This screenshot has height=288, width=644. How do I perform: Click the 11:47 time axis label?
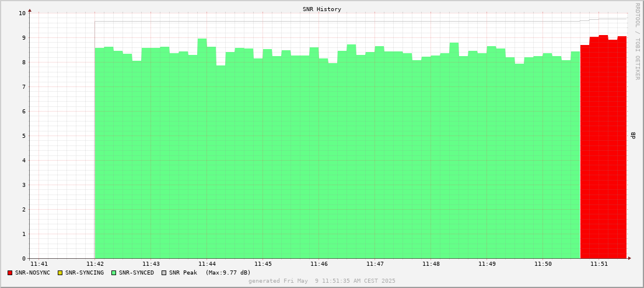click(x=375, y=263)
